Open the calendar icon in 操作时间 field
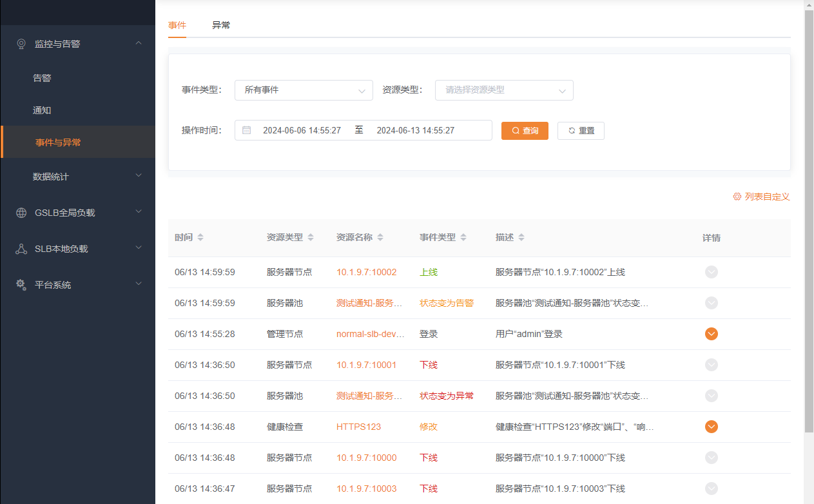The image size is (814, 504). point(247,130)
